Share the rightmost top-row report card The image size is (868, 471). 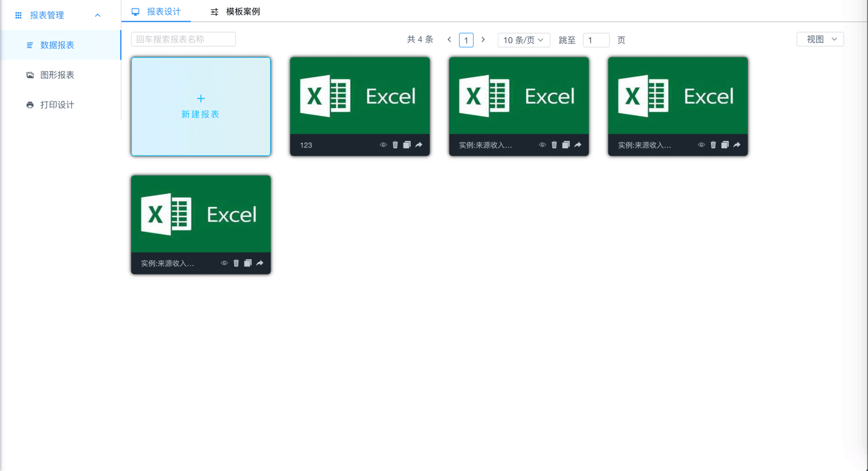737,145
